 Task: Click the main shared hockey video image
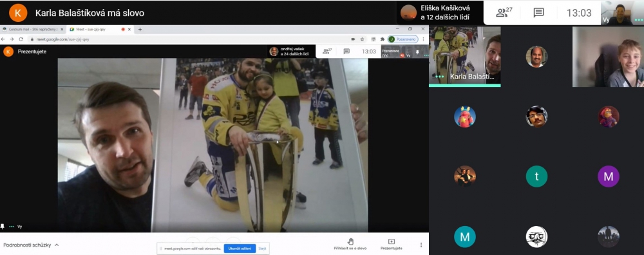[x=213, y=145]
